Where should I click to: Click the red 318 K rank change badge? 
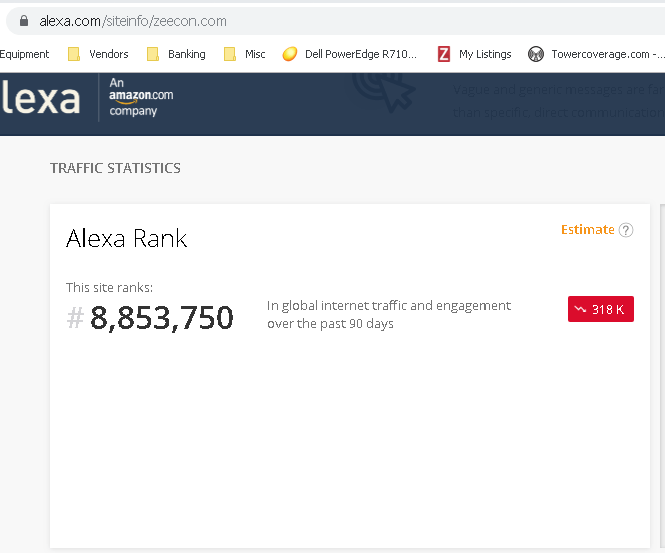coord(601,309)
